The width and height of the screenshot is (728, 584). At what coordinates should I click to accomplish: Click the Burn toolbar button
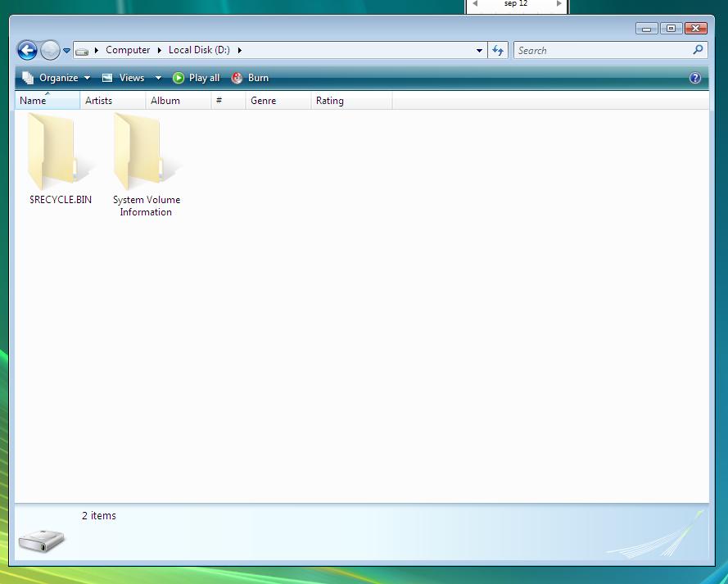pyautogui.click(x=251, y=78)
